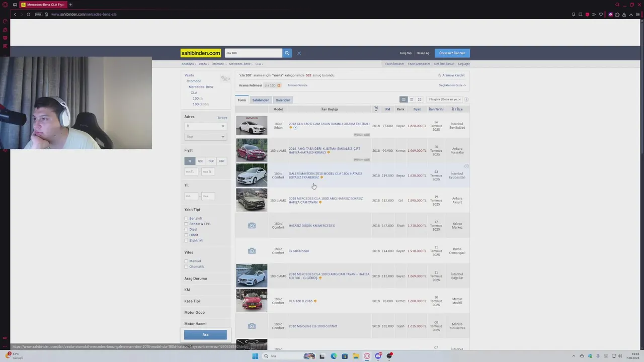This screenshot has height=362, width=644.
Task: Switch to the Sahibinden tab
Action: [x=261, y=100]
